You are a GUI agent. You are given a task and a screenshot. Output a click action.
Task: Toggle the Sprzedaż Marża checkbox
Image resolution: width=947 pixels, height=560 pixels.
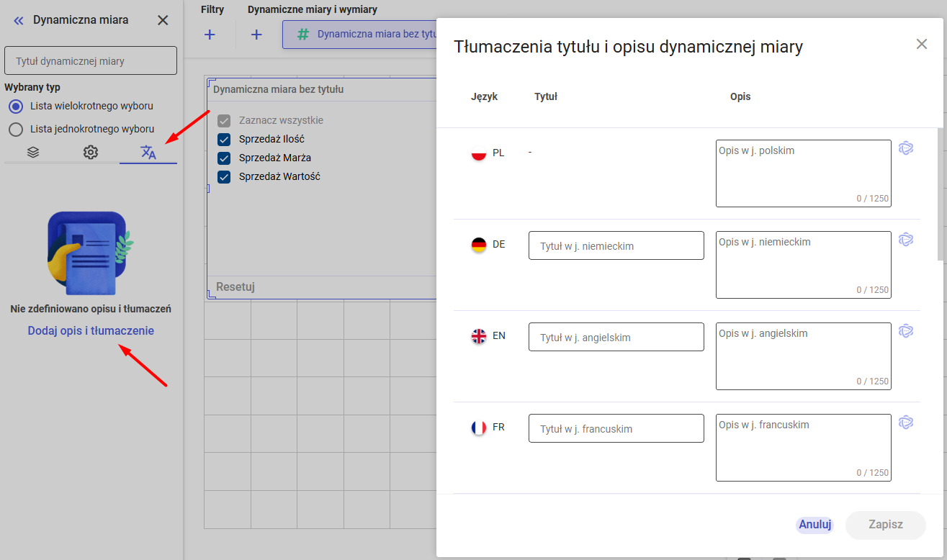coord(224,158)
